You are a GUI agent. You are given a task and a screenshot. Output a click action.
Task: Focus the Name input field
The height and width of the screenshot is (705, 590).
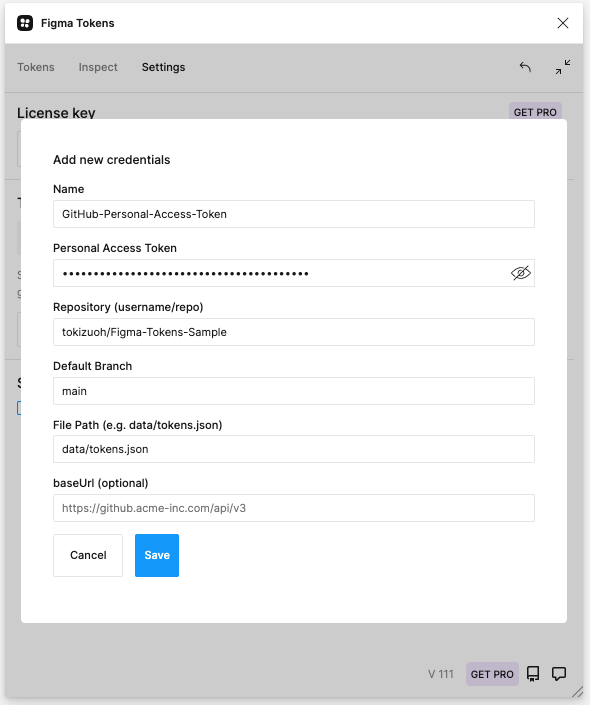point(294,214)
